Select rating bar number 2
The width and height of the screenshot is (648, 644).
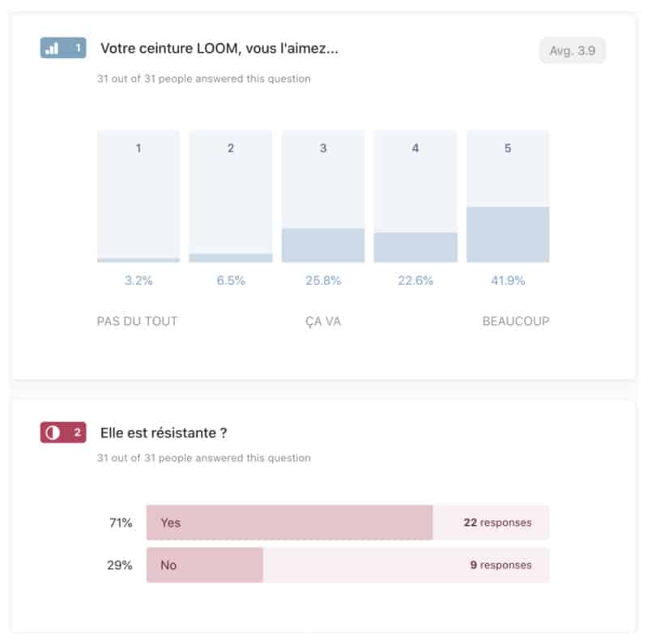231,196
